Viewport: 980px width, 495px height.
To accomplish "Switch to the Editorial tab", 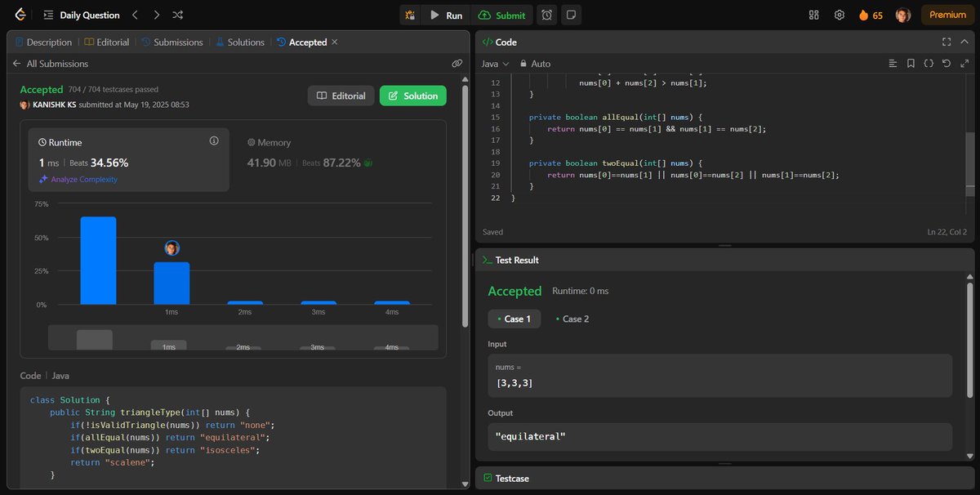I will (107, 42).
